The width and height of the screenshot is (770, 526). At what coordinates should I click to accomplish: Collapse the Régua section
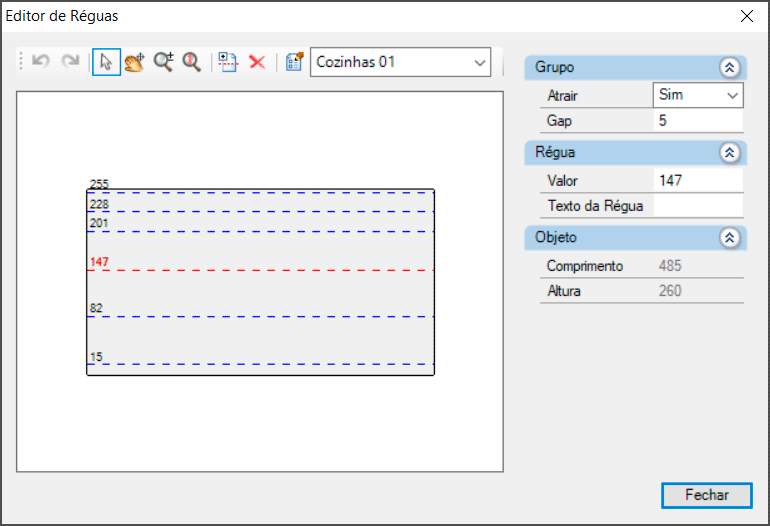[x=729, y=153]
